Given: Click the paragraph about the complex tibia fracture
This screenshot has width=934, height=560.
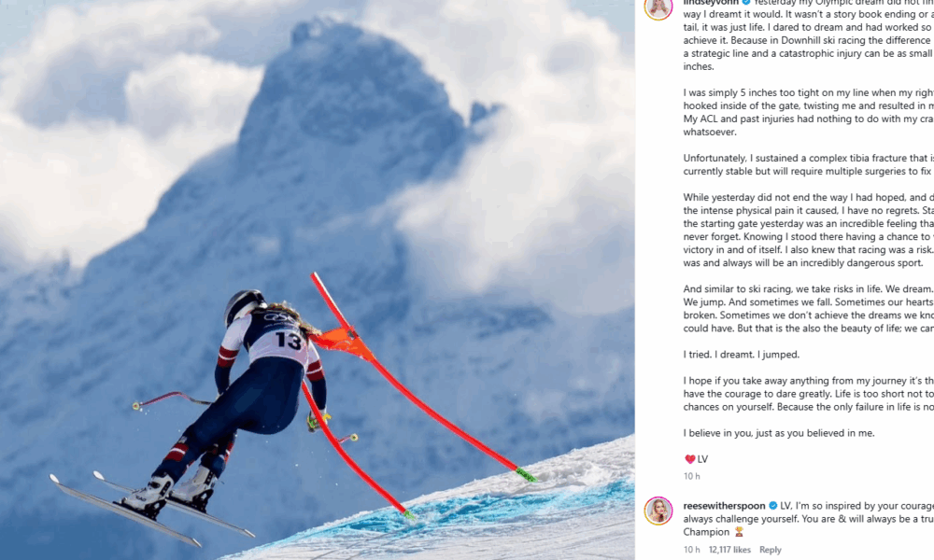Looking at the screenshot, I should (x=808, y=165).
